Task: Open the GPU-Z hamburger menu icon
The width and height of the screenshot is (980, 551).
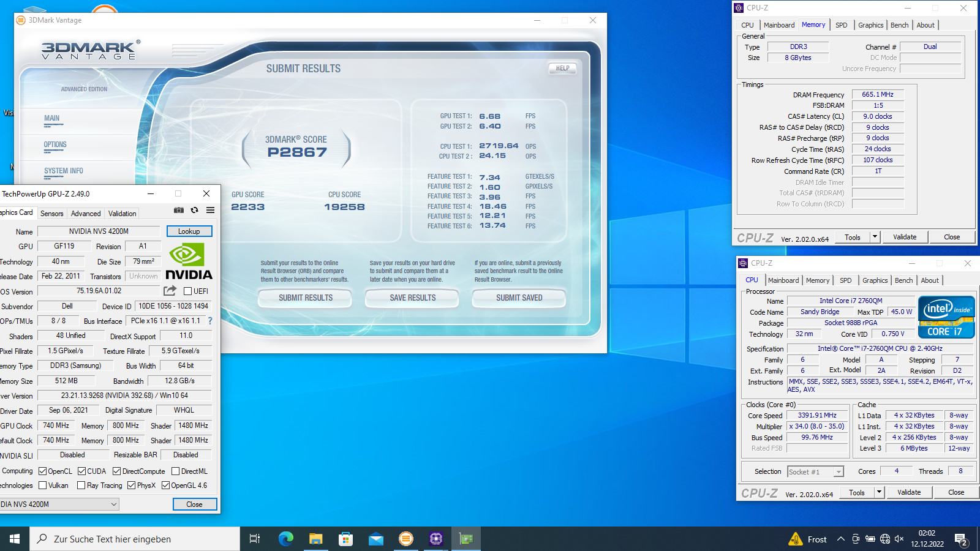Action: pyautogui.click(x=210, y=210)
